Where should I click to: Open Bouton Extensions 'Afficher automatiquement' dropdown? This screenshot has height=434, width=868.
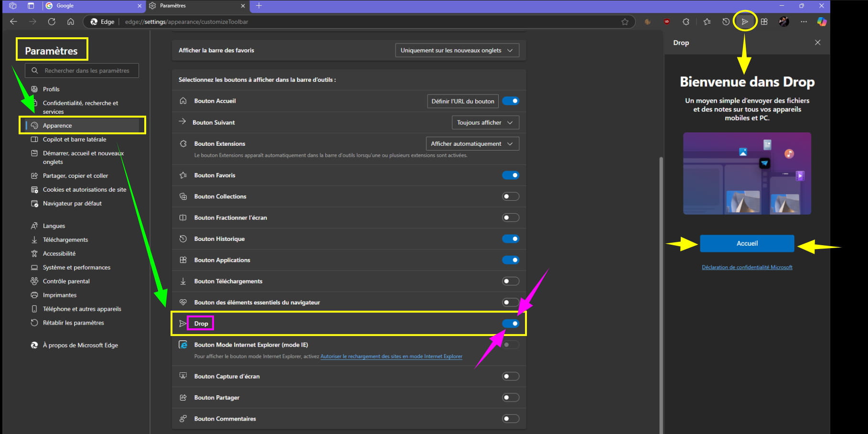pos(472,143)
